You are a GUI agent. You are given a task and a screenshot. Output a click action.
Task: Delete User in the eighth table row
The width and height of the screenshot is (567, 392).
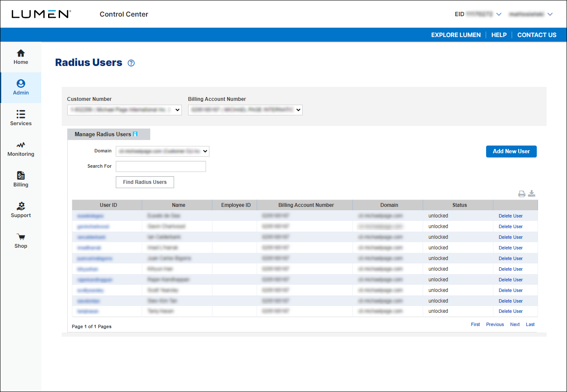point(511,290)
